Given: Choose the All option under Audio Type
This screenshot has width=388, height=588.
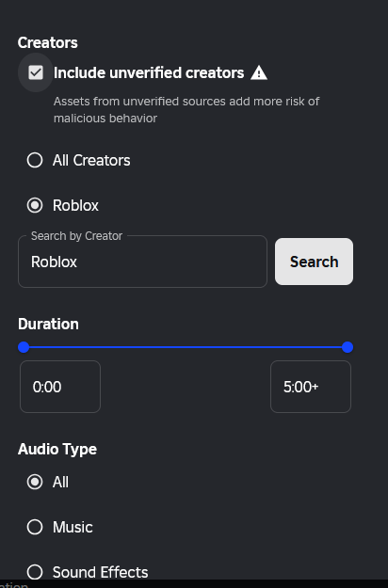Looking at the screenshot, I should [35, 482].
